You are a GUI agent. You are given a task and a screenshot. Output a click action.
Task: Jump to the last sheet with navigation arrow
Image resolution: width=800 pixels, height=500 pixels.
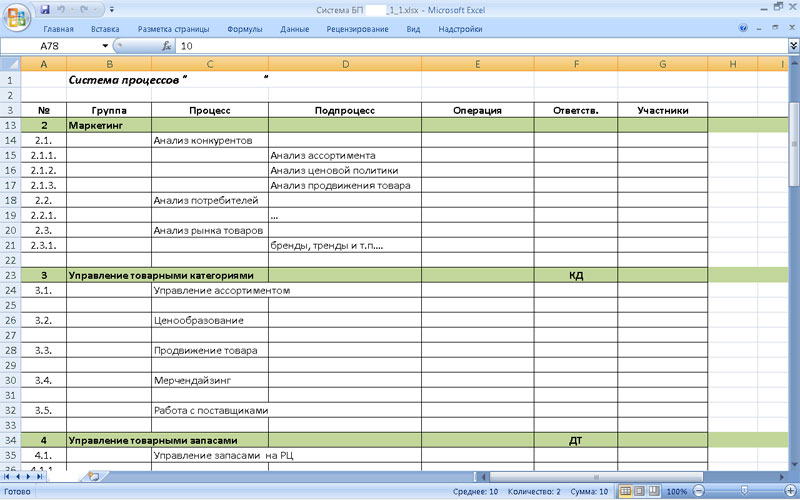pos(42,477)
